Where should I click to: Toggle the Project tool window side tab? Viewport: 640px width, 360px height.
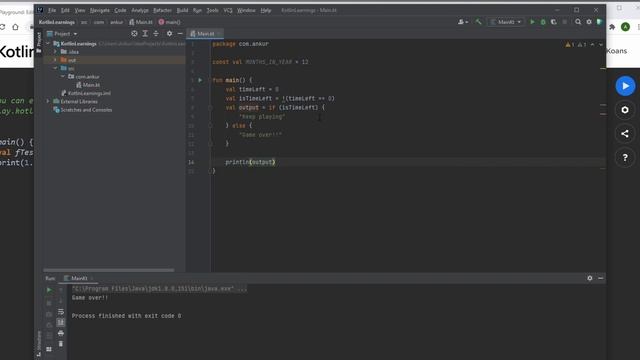click(x=39, y=42)
